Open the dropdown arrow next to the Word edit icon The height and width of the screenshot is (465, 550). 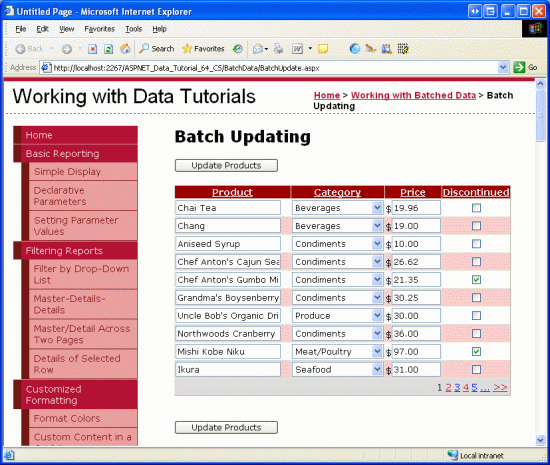tap(310, 48)
